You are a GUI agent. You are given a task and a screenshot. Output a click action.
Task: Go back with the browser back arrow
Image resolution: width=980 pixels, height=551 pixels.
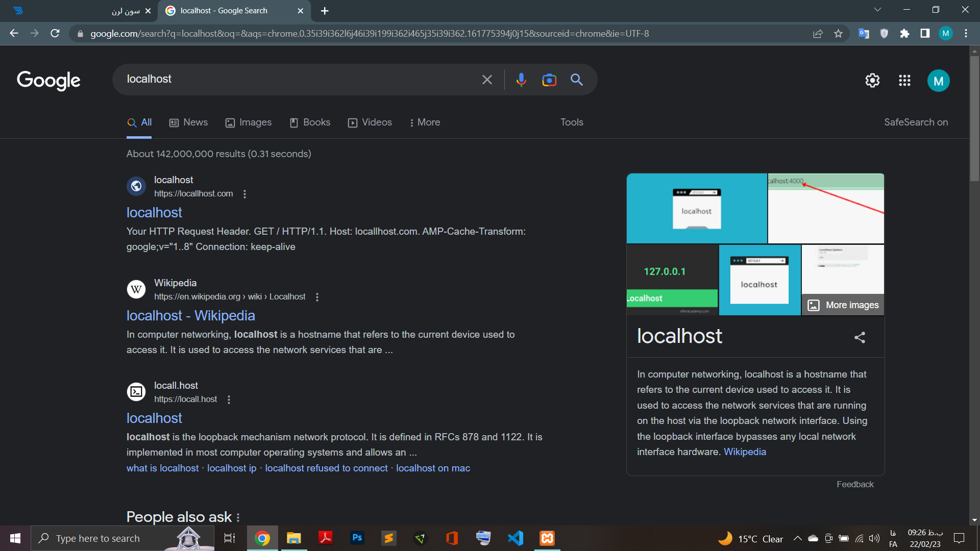14,33
